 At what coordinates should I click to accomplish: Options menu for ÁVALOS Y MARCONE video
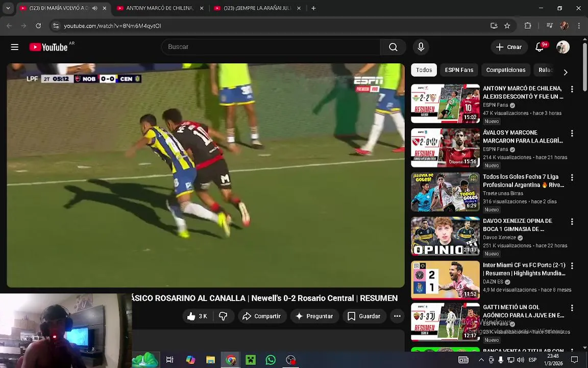coord(572,133)
